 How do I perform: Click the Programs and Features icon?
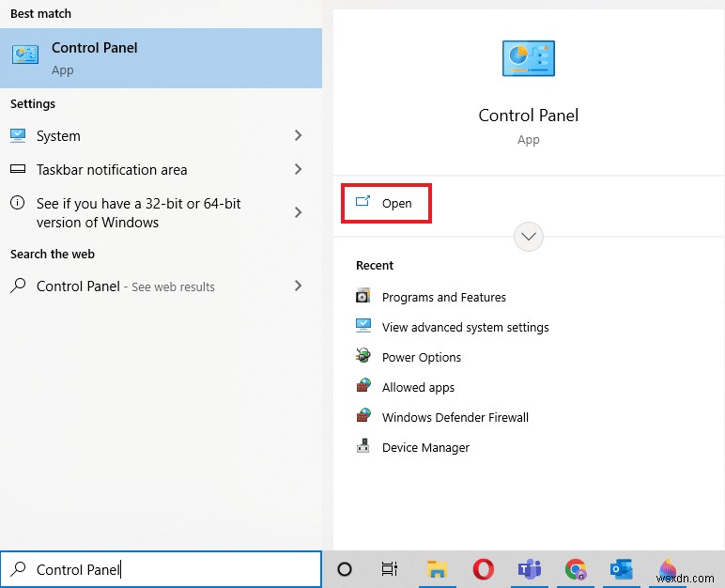tap(362, 295)
